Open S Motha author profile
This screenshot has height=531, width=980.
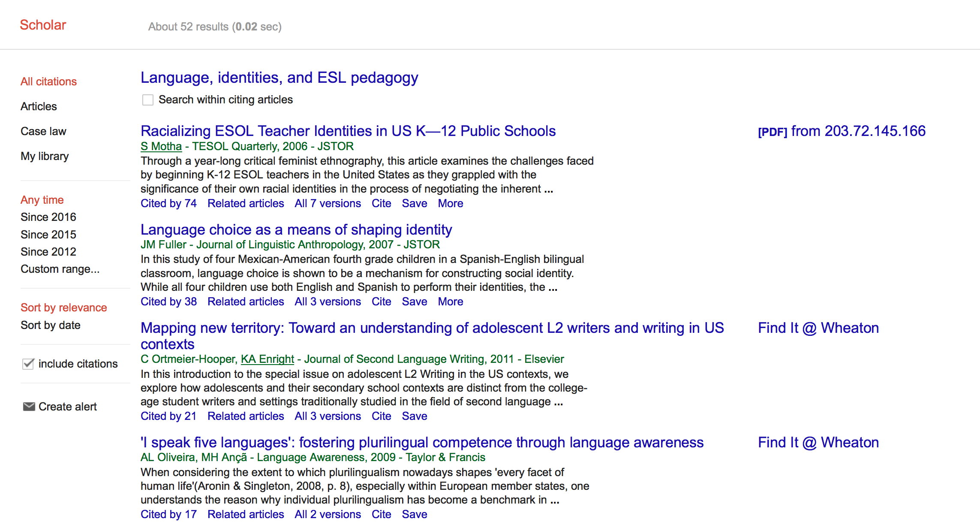point(161,146)
